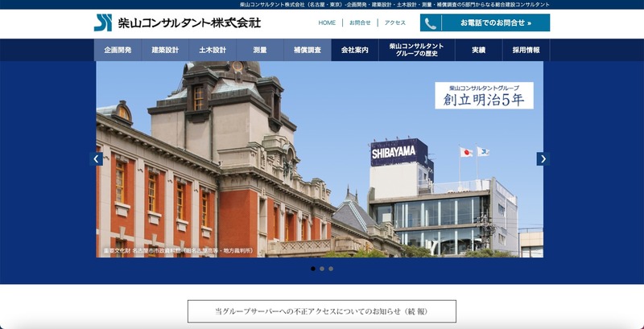Image resolution: width=644 pixels, height=329 pixels.
Task: Select 測量 in the navigation bar
Action: coord(259,50)
